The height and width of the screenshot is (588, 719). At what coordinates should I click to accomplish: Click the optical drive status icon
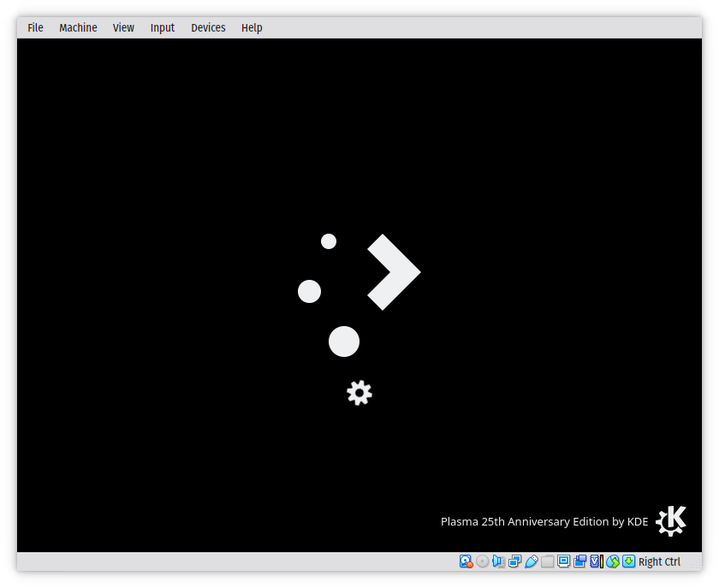(x=482, y=561)
